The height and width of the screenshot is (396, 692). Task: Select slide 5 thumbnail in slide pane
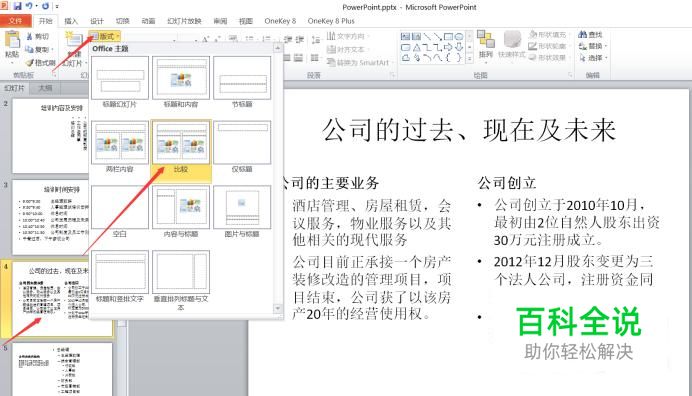(x=62, y=370)
